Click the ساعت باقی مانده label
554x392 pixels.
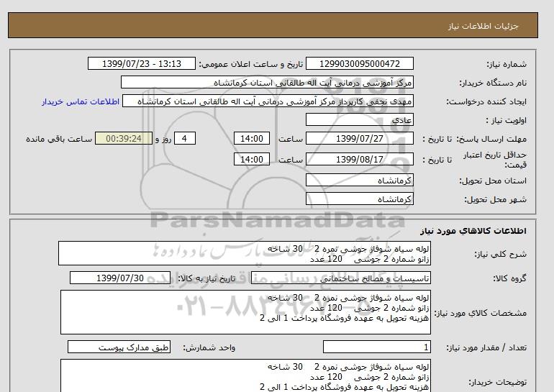[x=59, y=139]
